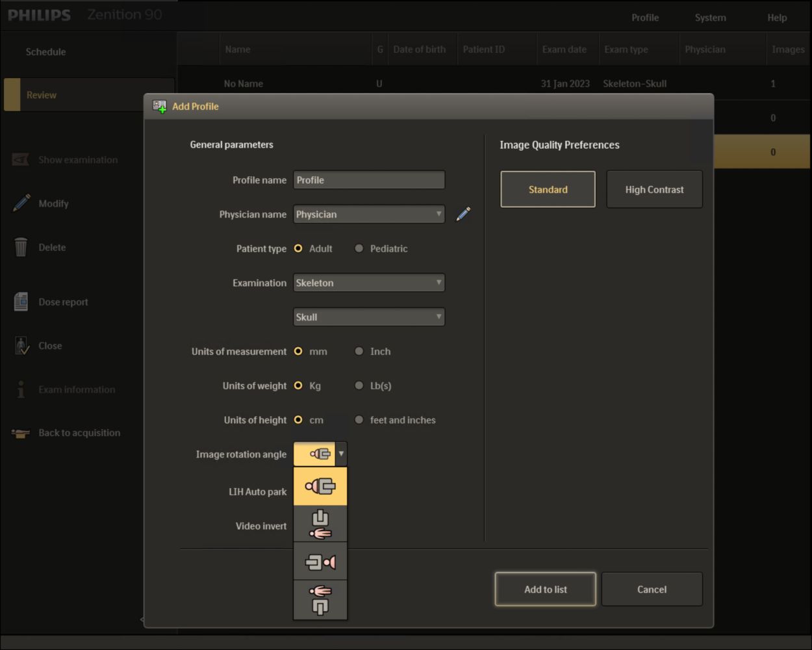812x650 pixels.
Task: Choose rotation option with patient head right
Action: click(320, 562)
